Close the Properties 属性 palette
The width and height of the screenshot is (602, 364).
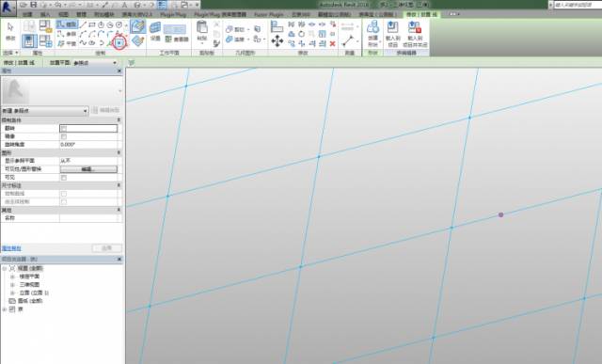click(119, 71)
